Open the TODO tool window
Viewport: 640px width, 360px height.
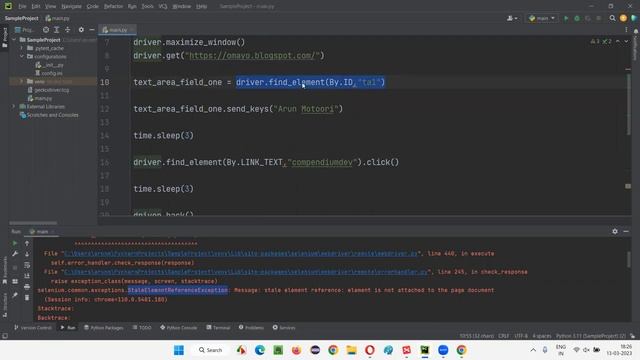[142, 328]
